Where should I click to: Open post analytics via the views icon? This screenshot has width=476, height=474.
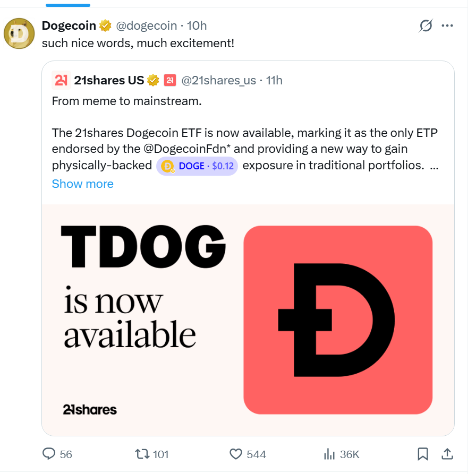pos(329,454)
